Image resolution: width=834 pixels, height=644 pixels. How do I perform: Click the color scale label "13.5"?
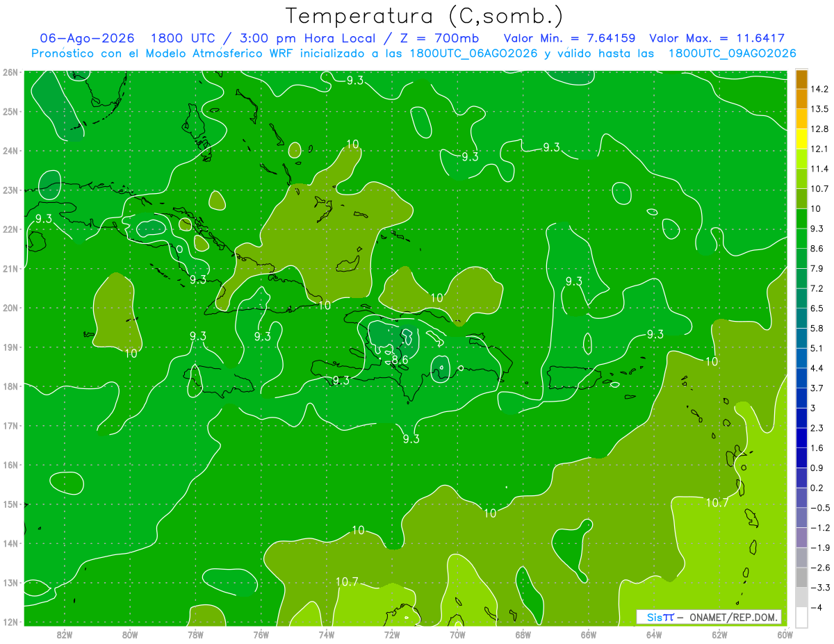[x=819, y=109]
